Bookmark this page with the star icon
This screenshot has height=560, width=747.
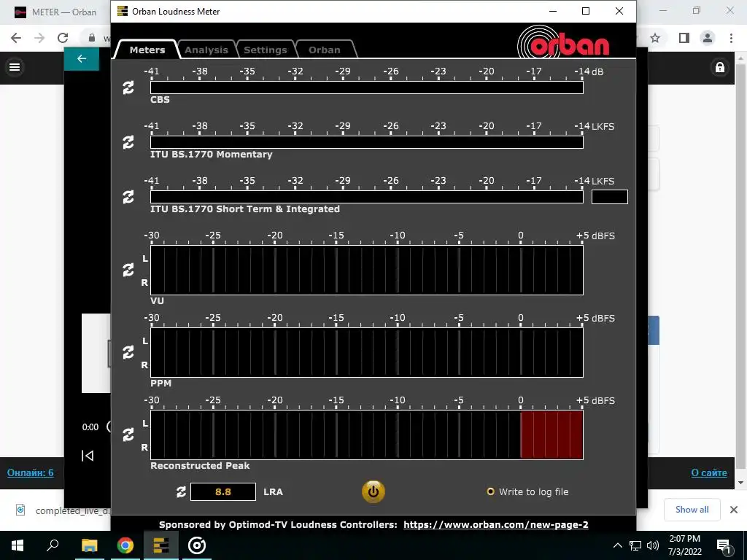point(655,38)
